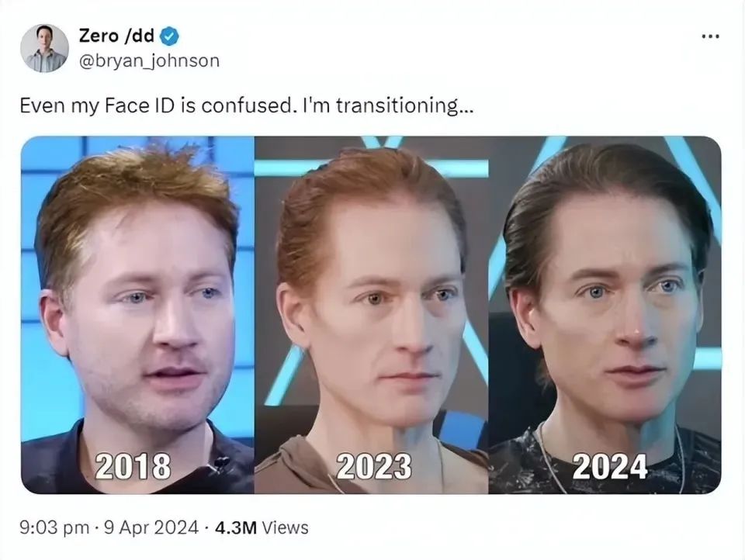Visit the @bryan_johnson handle link

pyautogui.click(x=149, y=60)
